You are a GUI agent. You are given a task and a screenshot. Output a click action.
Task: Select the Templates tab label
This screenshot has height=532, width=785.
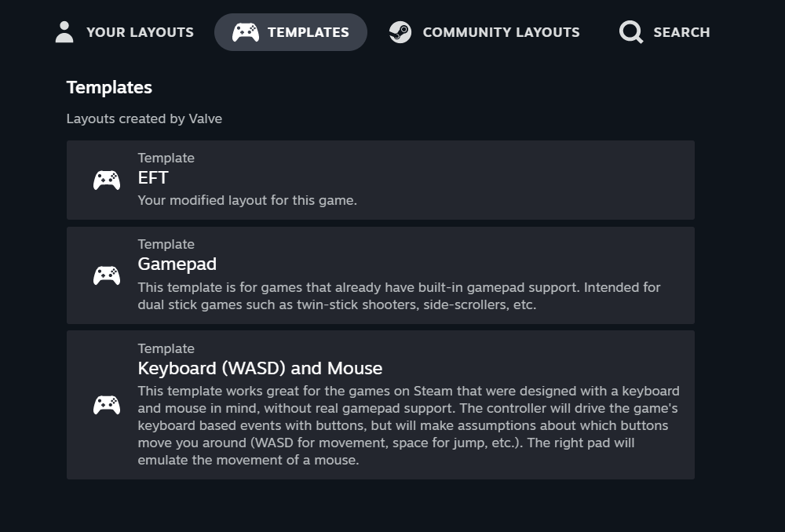click(309, 32)
